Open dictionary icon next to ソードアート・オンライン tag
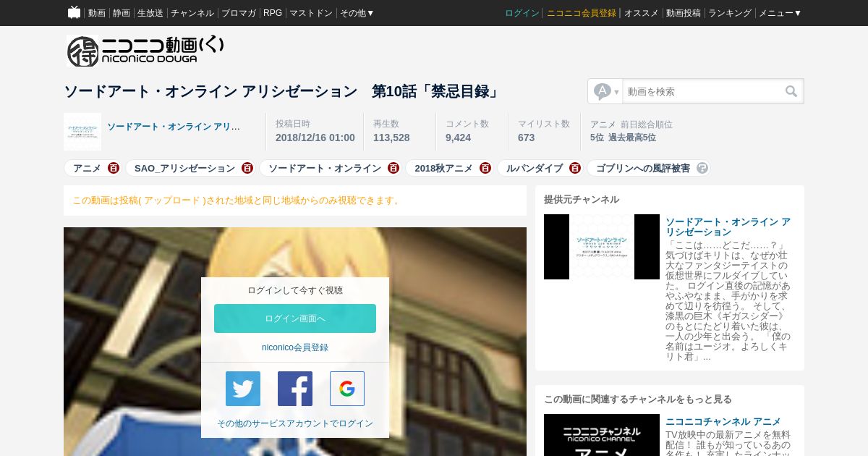This screenshot has height=456, width=868. 393,168
